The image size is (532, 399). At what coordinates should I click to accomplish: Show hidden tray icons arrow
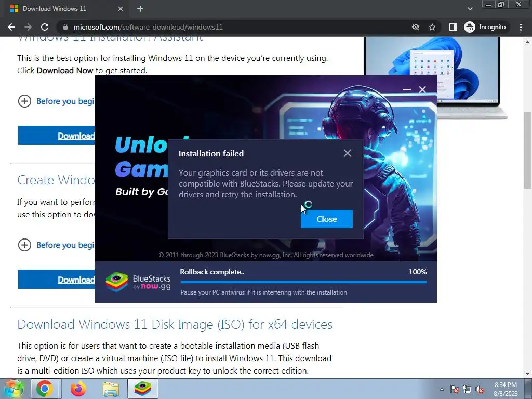pos(442,389)
